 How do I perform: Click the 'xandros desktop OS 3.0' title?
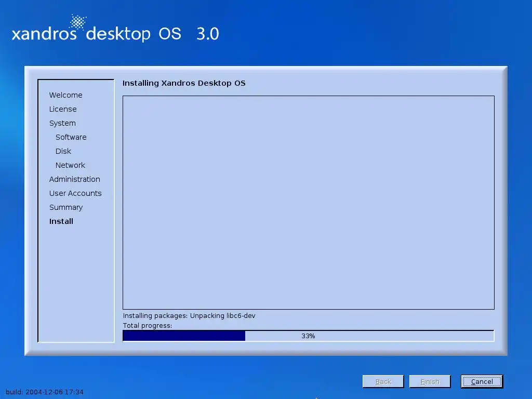115,33
